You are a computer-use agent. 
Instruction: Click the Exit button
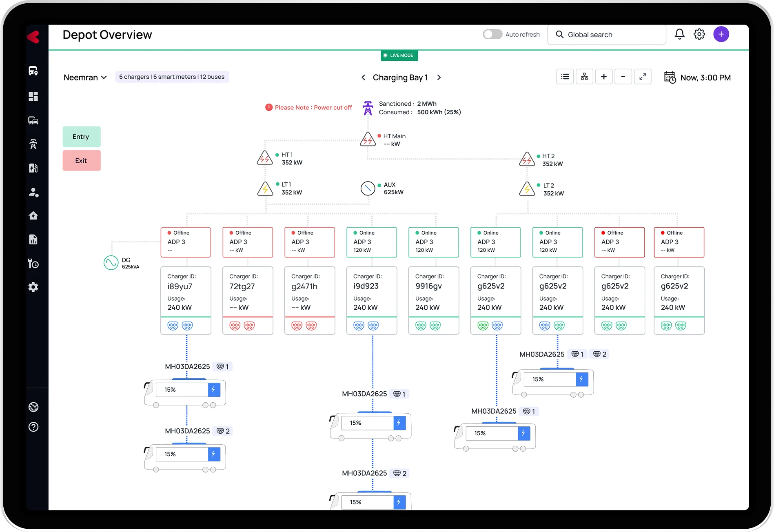pos(81,161)
